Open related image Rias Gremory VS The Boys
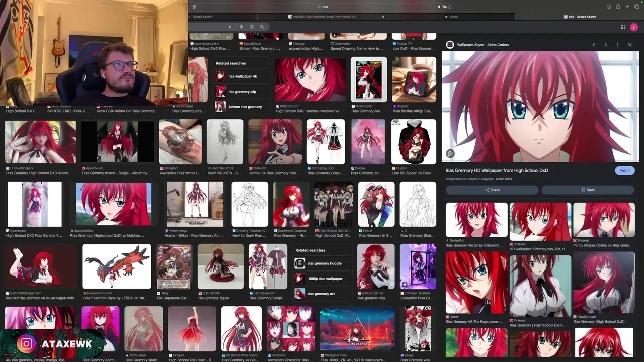644x362 pixels. click(476, 283)
